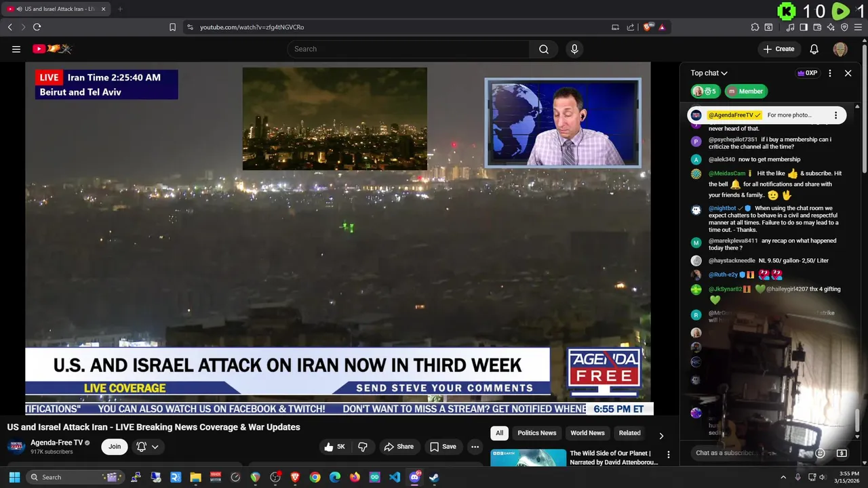
Task: Open the YouTube notifications bell
Action: pos(814,49)
